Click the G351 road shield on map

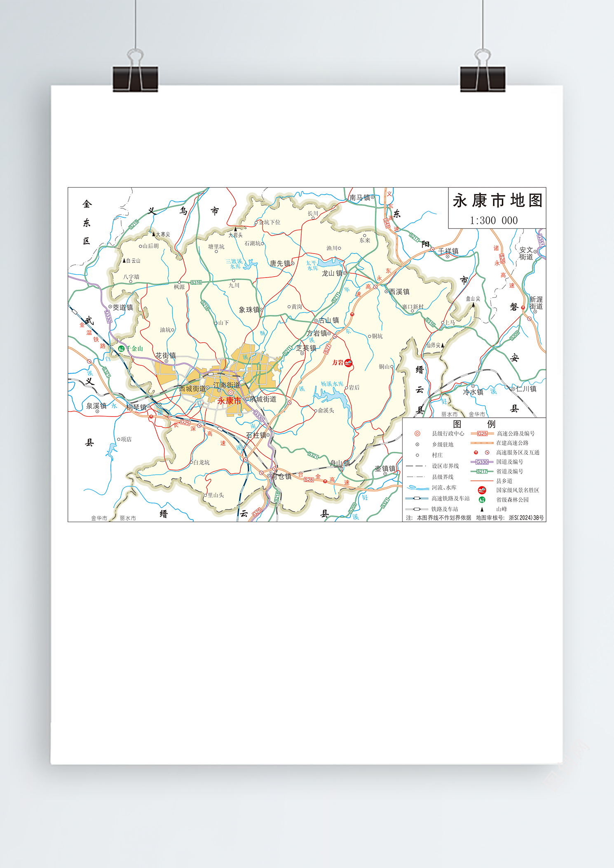click(x=540, y=240)
